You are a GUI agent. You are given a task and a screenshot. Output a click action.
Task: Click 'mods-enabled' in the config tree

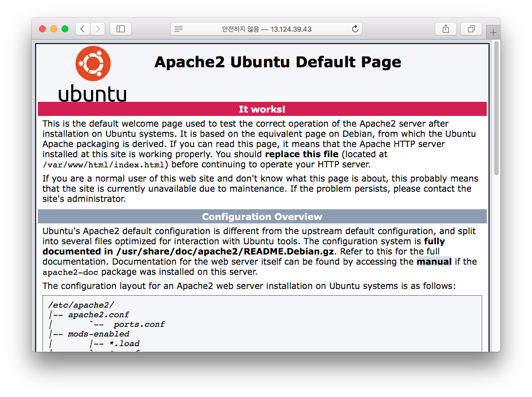pyautogui.click(x=98, y=334)
